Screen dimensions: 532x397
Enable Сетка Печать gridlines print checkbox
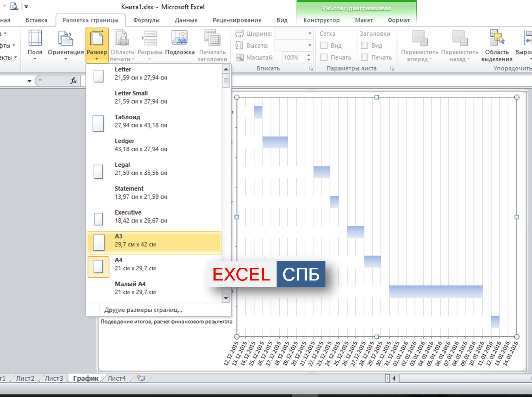tap(324, 57)
